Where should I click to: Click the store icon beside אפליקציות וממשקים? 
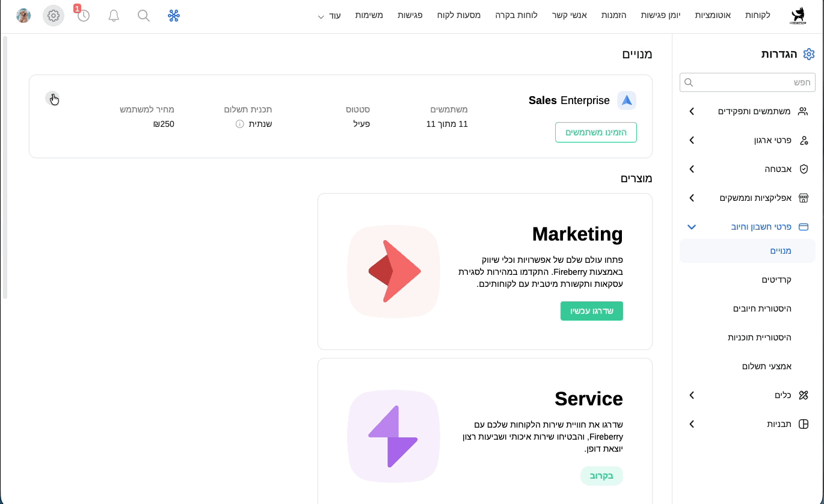coord(803,198)
